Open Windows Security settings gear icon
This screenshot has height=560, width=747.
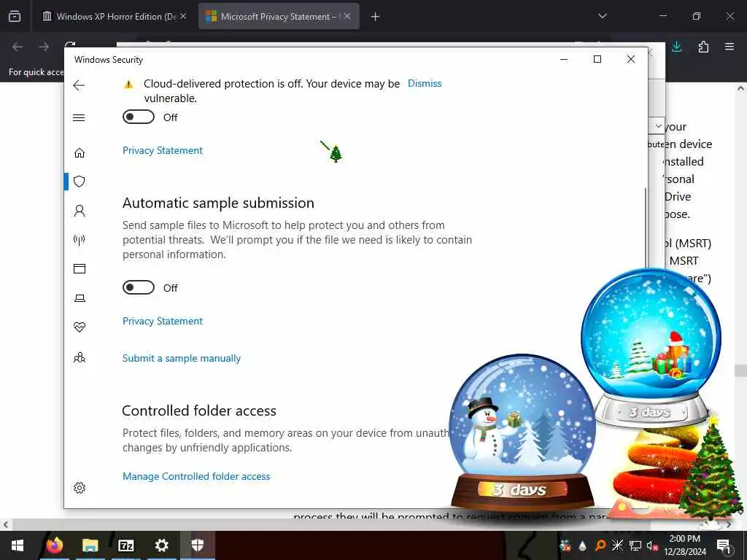80,488
